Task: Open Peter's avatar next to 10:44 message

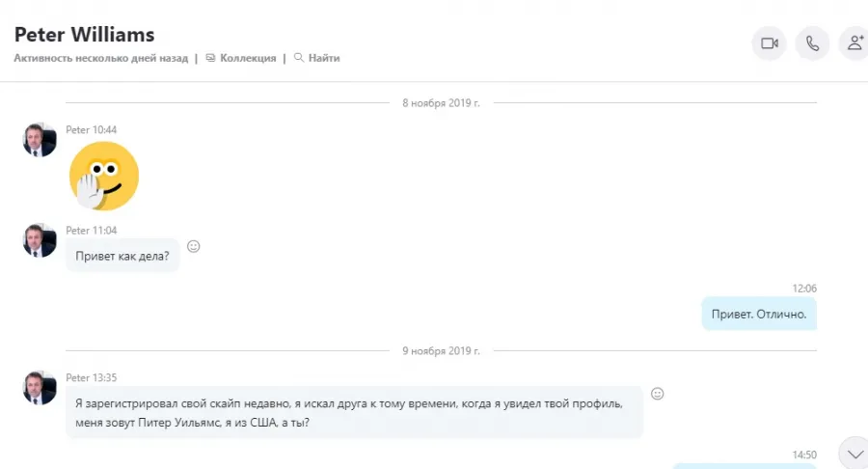Action: [x=40, y=140]
